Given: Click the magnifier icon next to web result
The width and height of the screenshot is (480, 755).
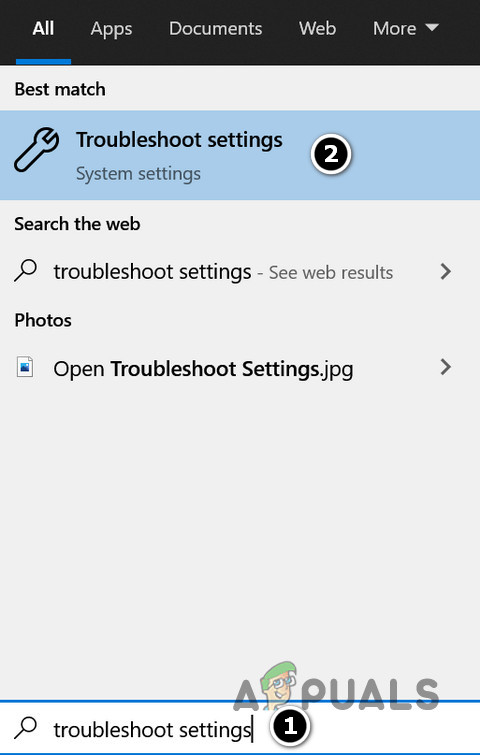Looking at the screenshot, I should pos(26,271).
